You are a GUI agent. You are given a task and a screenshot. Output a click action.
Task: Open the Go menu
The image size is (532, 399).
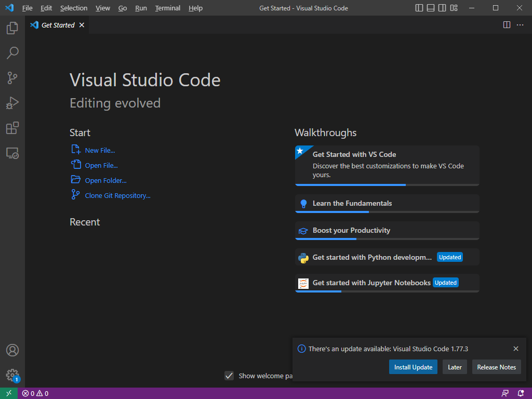pyautogui.click(x=123, y=8)
